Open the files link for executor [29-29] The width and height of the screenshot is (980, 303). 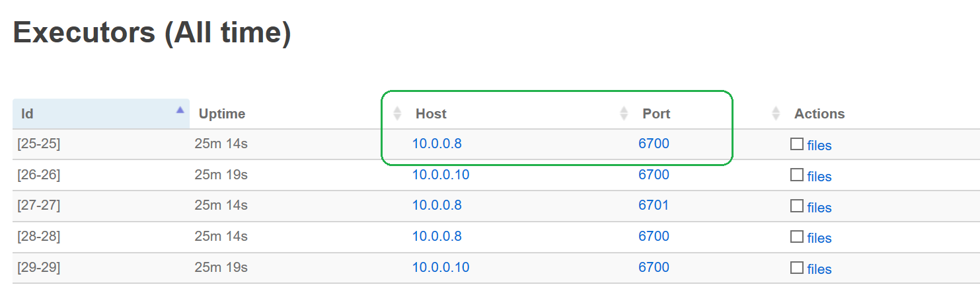tap(819, 269)
